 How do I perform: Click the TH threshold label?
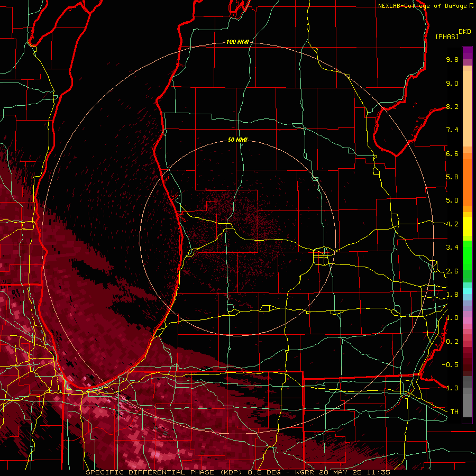point(454,412)
